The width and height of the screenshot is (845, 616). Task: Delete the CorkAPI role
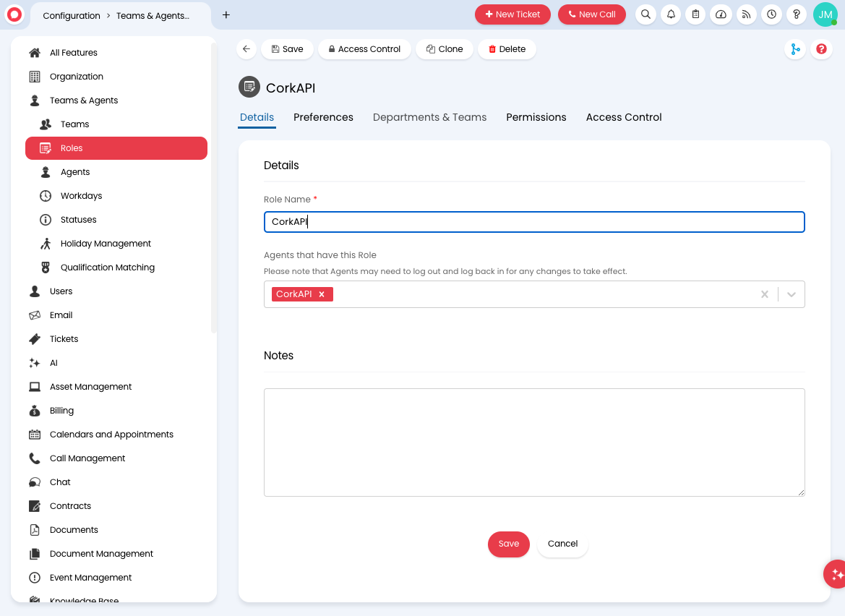coord(507,49)
